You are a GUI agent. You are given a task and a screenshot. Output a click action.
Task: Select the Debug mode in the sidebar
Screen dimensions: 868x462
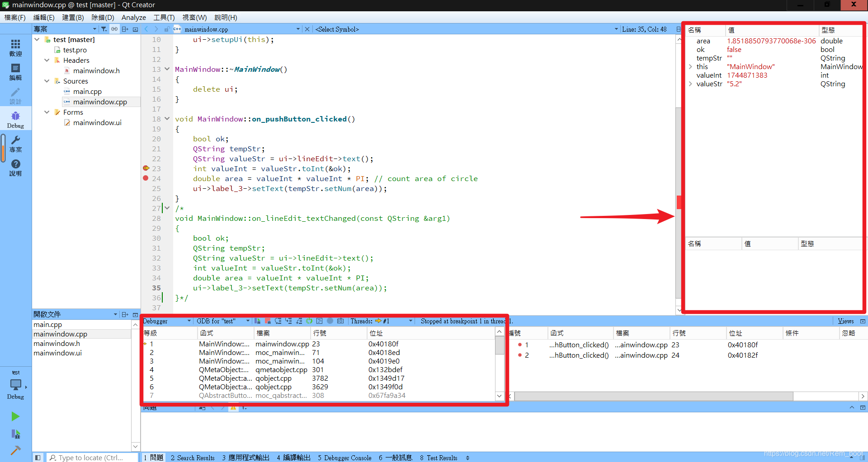point(15,120)
